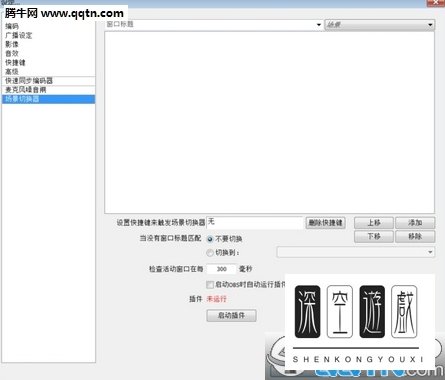The width and height of the screenshot is (445, 380).
Task: Click the 上移 button
Action: tap(374, 223)
